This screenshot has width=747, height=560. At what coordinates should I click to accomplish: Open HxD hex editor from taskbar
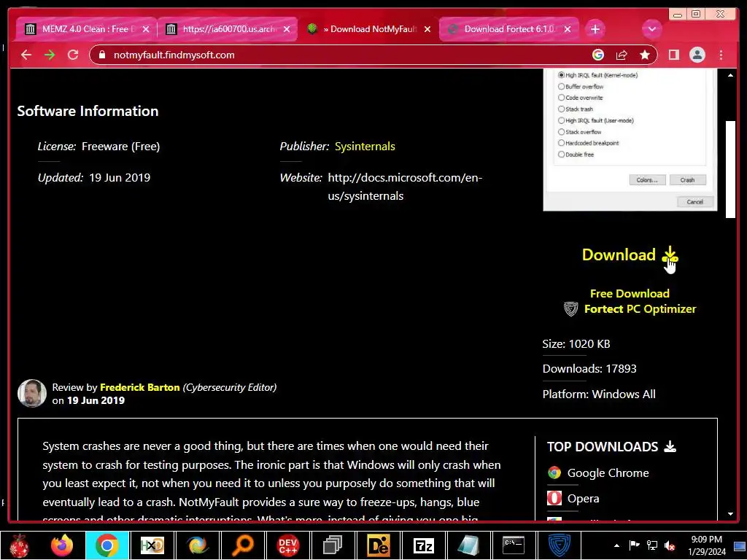(152, 545)
